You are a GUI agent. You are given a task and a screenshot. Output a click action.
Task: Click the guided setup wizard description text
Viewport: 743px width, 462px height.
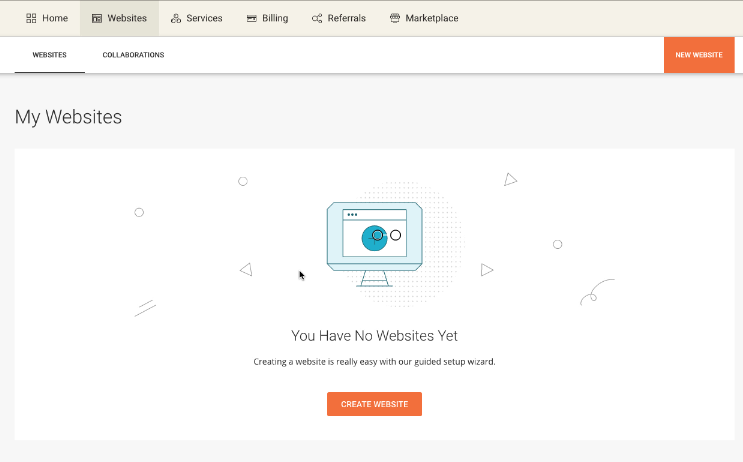point(374,362)
